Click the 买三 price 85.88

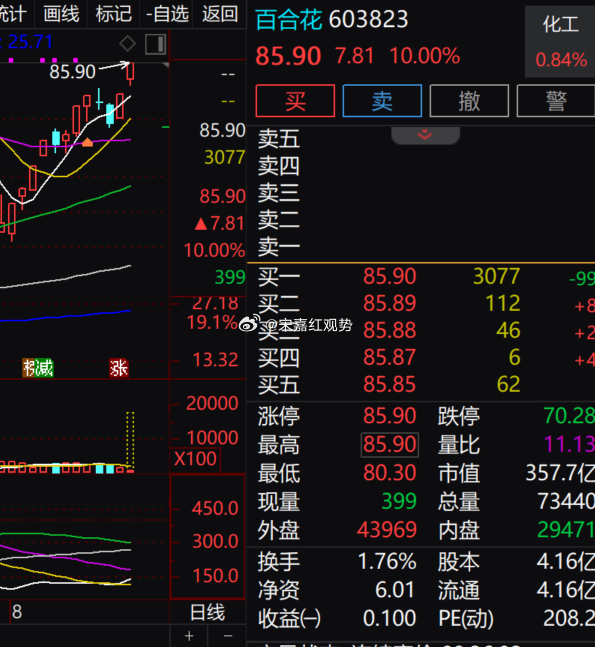(390, 331)
